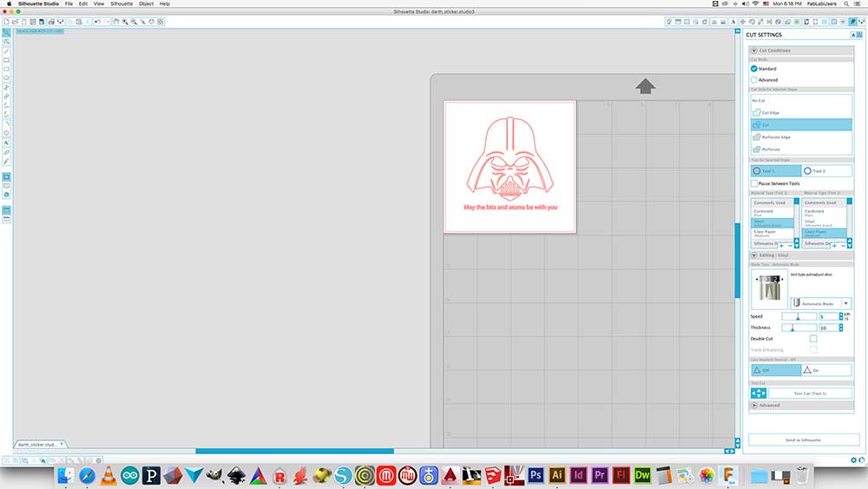Click the Test Cut (Tool 1) button

(x=811, y=393)
